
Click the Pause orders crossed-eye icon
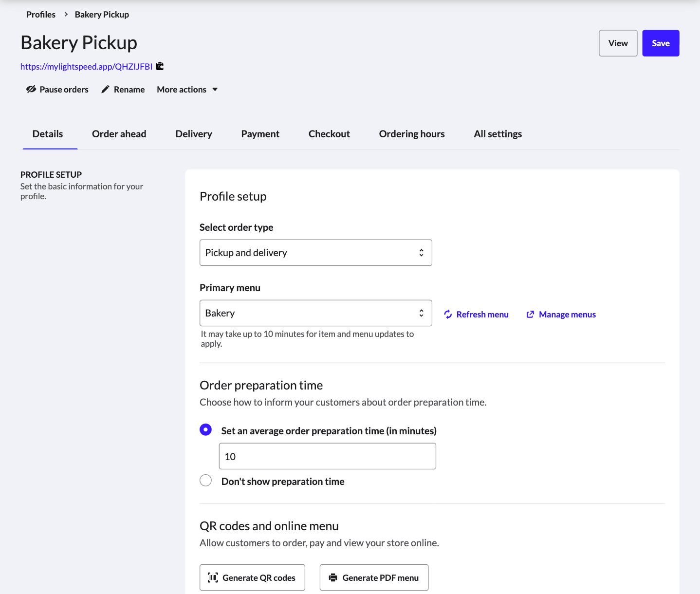click(x=31, y=89)
